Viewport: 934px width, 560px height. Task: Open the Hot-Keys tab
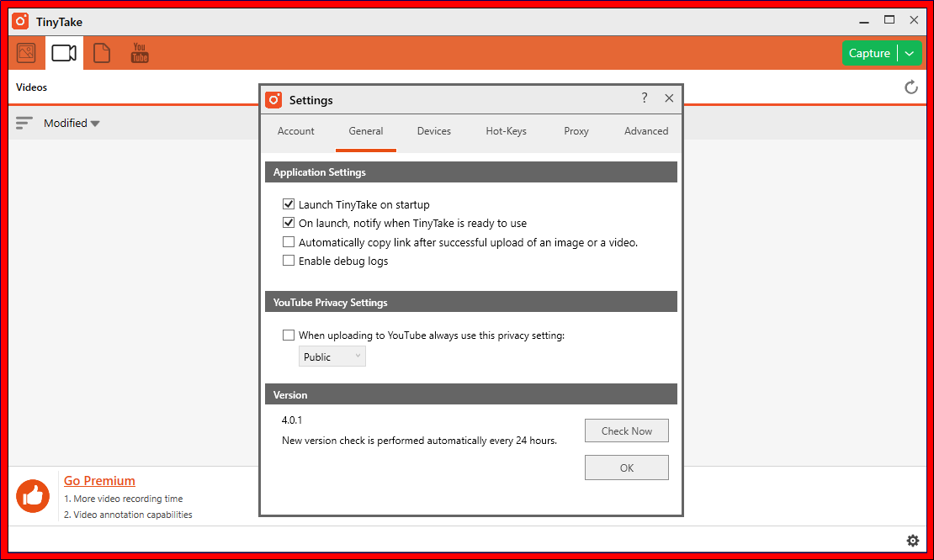[x=507, y=131]
